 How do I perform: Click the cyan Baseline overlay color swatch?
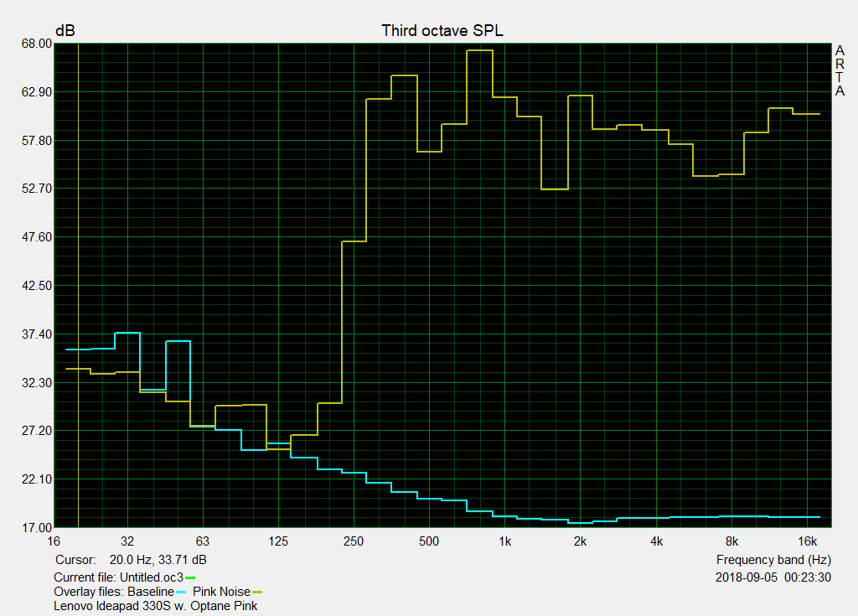(180, 593)
